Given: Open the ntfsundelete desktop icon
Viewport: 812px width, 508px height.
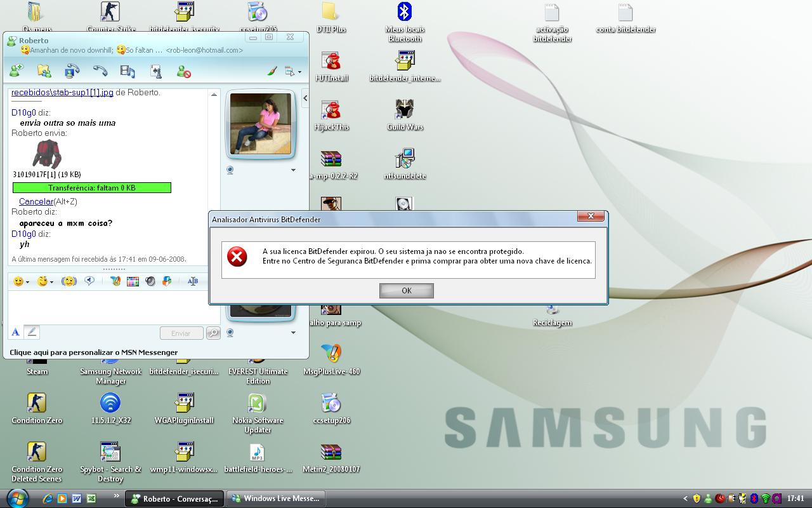Looking at the screenshot, I should tap(405, 164).
